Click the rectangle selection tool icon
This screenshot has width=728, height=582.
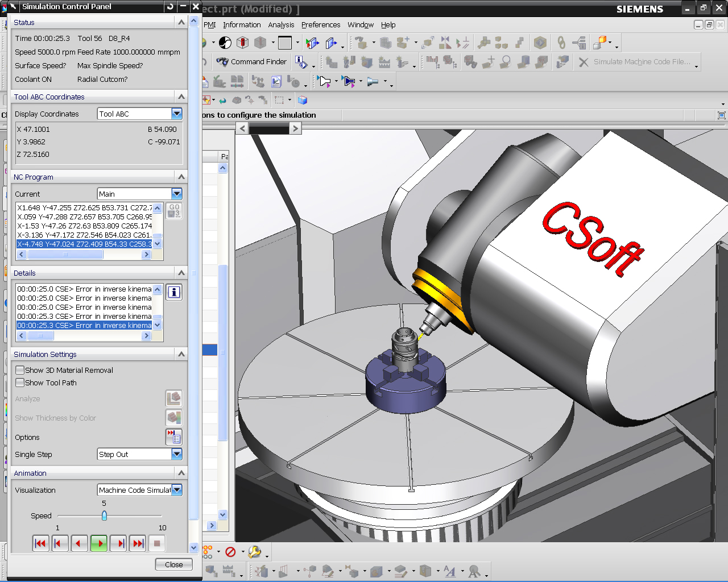point(279,100)
